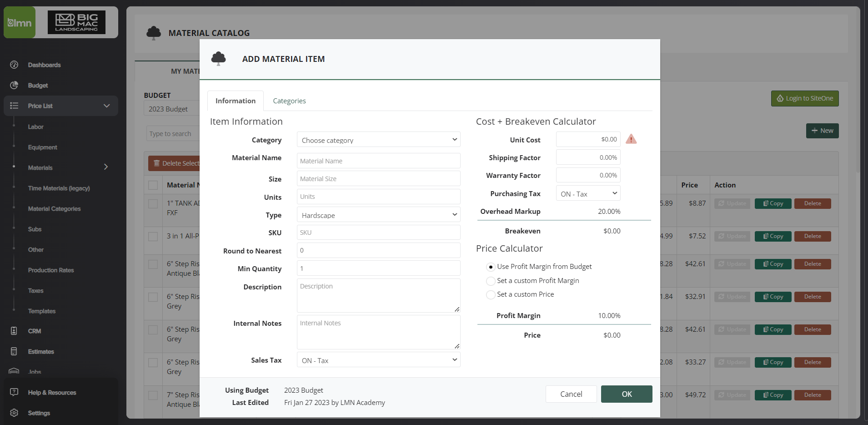This screenshot has height=425, width=868.
Task: Click Copy for the $49.72 row
Action: pyautogui.click(x=773, y=395)
